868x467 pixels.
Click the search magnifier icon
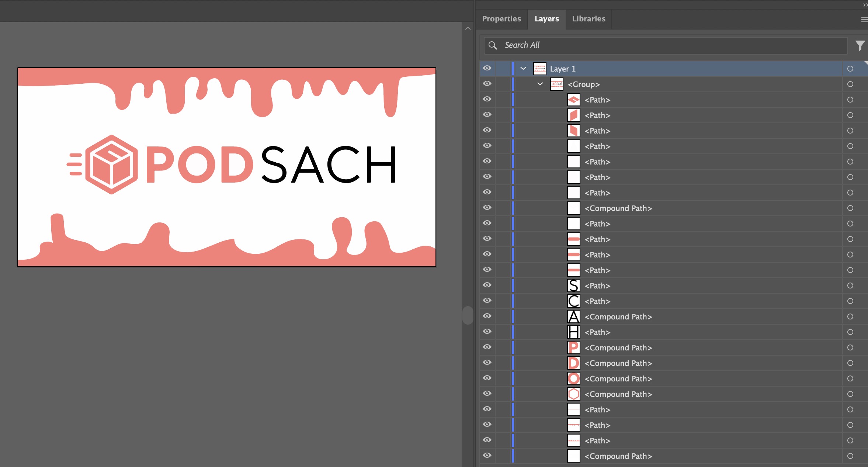pyautogui.click(x=493, y=45)
